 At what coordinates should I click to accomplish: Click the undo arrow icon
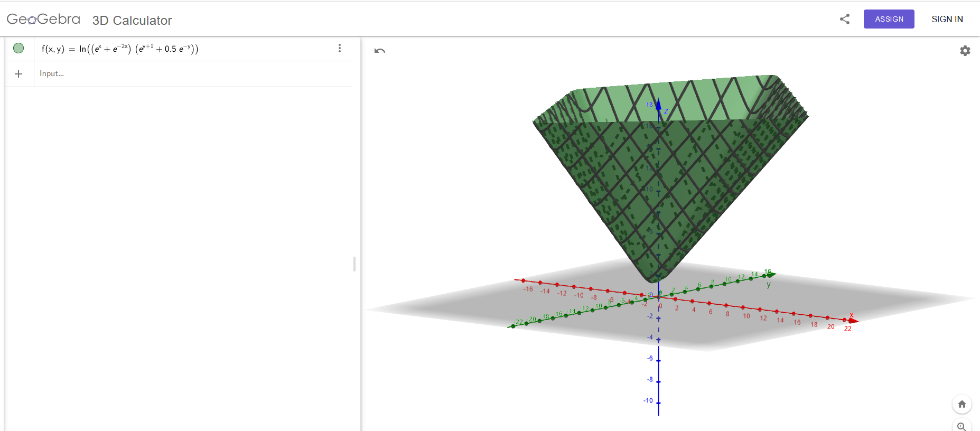click(380, 51)
